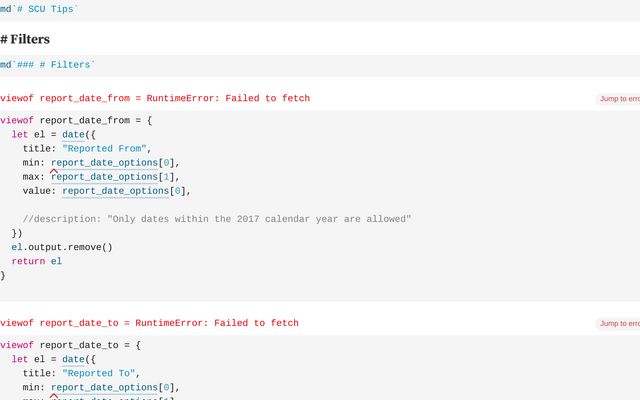Click Jump to error beside report_date_from
Screen dimensions: 640x400
pos(618,99)
